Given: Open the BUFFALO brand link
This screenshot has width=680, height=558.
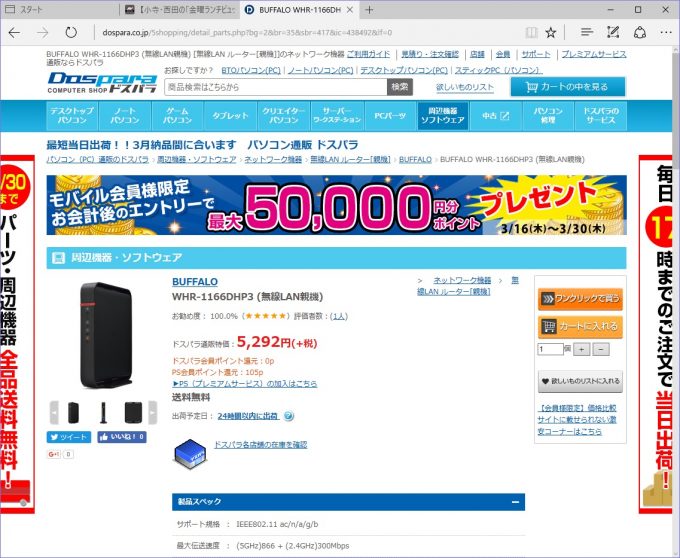Looking at the screenshot, I should point(195,282).
